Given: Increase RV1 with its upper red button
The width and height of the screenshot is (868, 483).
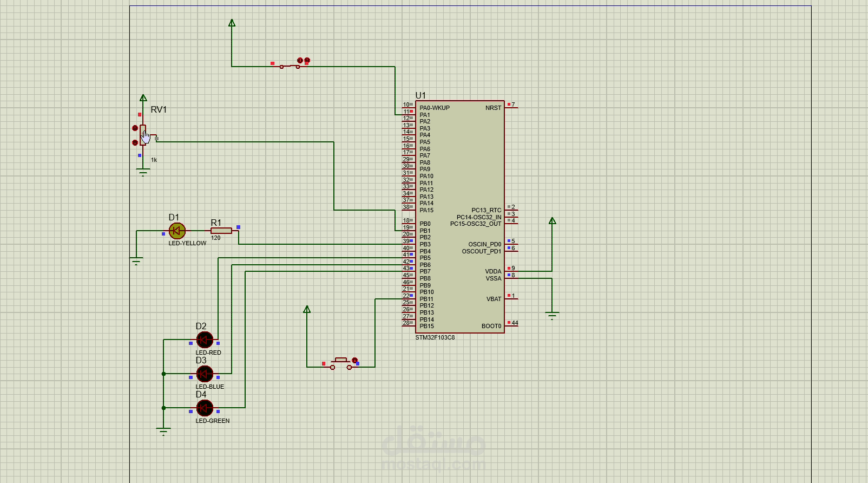Looking at the screenshot, I should pos(135,128).
